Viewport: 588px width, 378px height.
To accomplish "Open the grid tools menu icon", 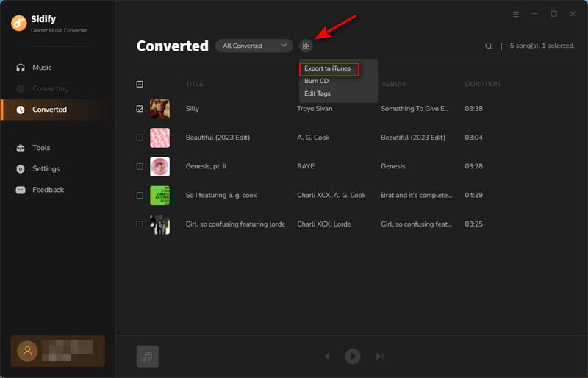I will 306,46.
